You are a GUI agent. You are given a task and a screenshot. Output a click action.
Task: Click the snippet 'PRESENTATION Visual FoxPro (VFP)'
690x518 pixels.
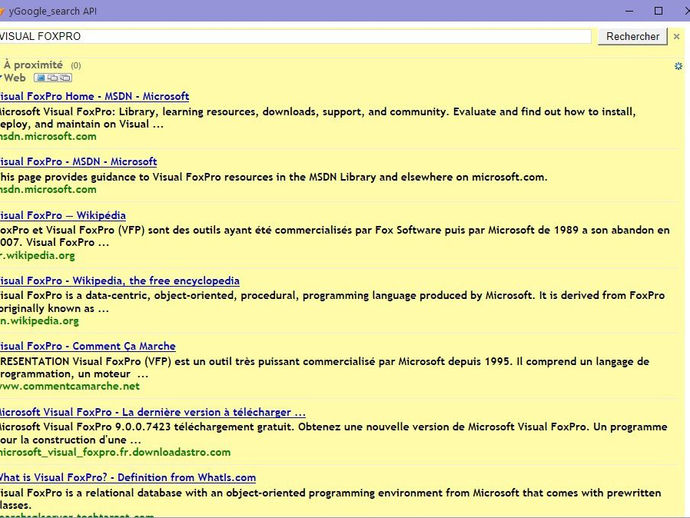click(x=324, y=367)
